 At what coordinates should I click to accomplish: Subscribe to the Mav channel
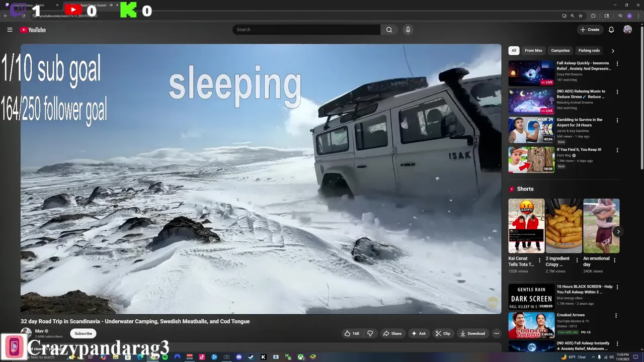click(84, 333)
